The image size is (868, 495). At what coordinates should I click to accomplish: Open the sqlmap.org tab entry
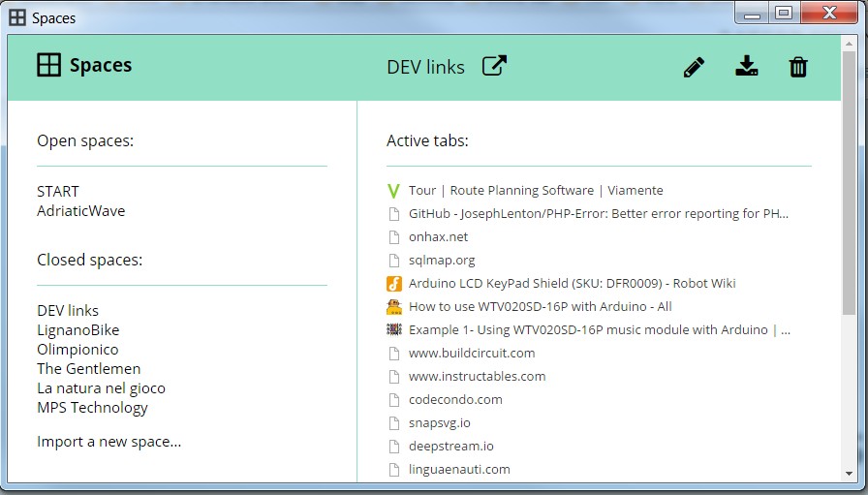click(x=441, y=261)
